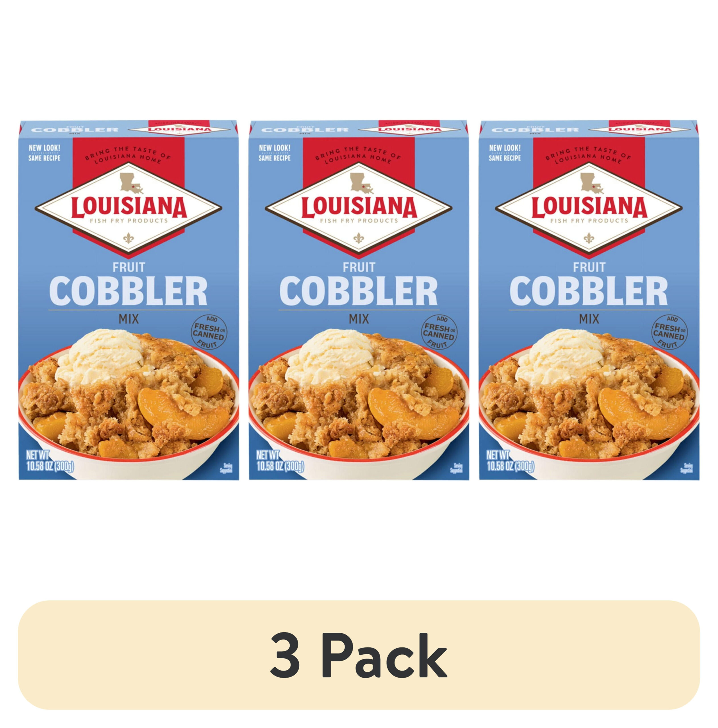Click Fresh or Canned Fruit stamp, middle box
Screen dimensions: 718x728
[439, 331]
